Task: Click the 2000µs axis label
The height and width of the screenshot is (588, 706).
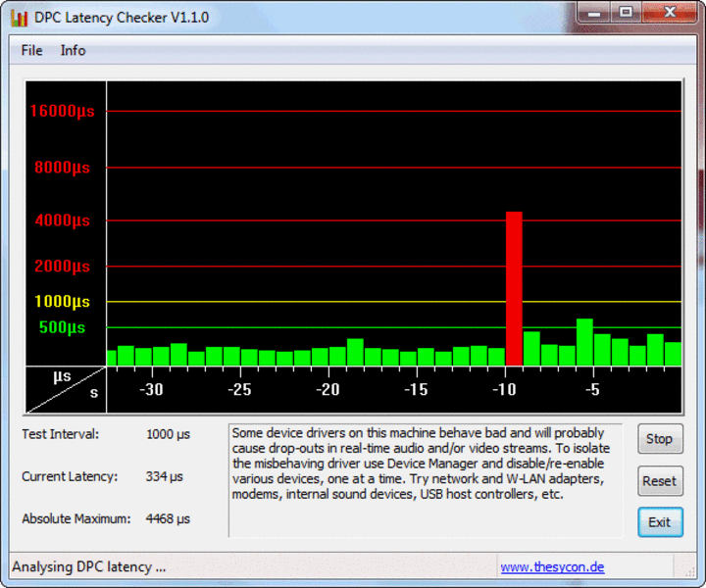Action: point(62,266)
